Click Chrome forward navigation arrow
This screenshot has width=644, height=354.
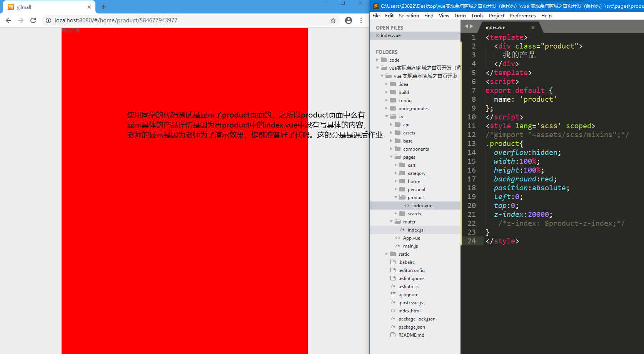(x=21, y=20)
